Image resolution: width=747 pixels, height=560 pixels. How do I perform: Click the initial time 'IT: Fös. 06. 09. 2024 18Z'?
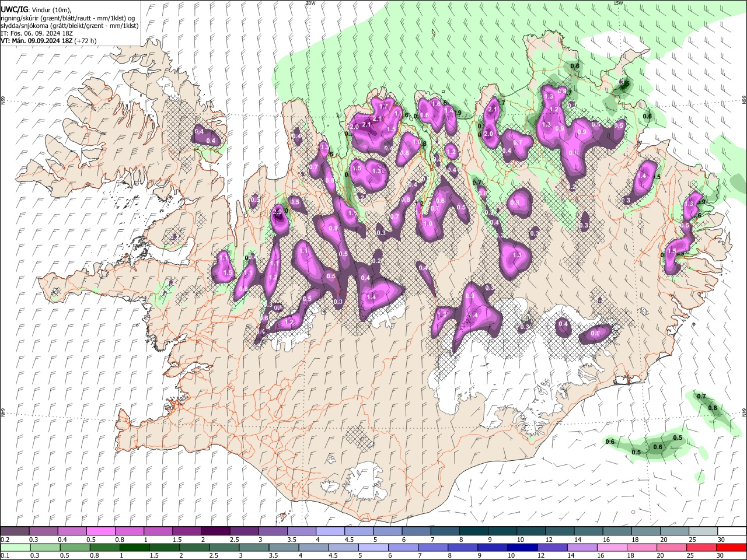coord(37,33)
